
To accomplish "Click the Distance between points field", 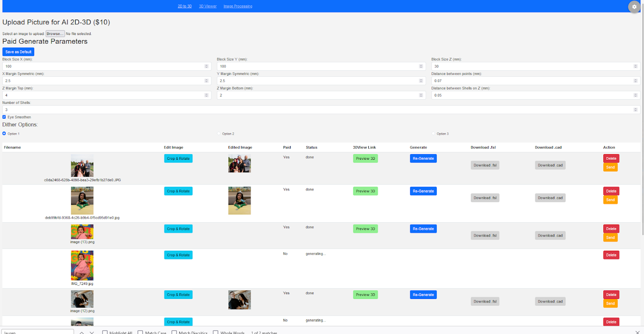I will click(531, 81).
